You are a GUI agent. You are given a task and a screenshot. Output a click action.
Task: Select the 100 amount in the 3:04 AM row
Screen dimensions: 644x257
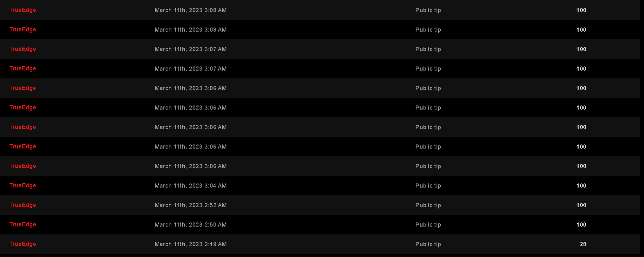[581, 186]
